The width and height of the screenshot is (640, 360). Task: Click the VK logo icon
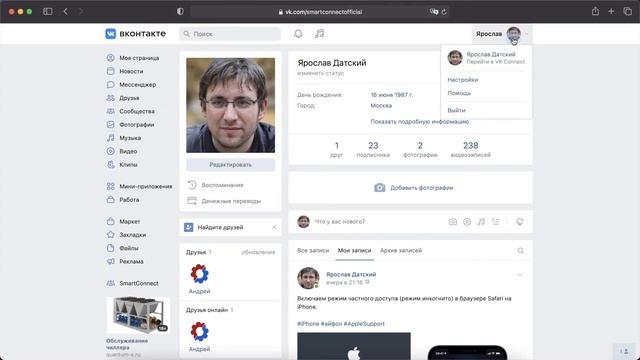pyautogui.click(x=111, y=33)
